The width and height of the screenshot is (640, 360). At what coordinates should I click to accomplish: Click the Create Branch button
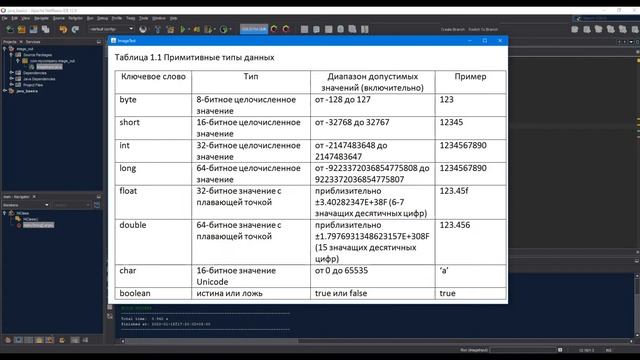pyautogui.click(x=453, y=29)
